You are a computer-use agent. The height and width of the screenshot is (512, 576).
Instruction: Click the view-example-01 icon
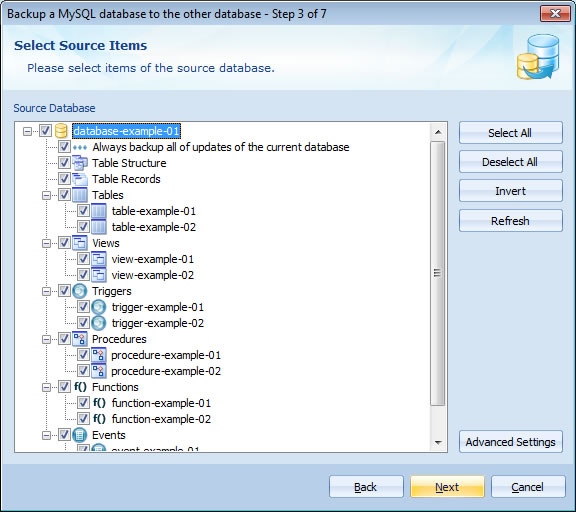[99, 259]
